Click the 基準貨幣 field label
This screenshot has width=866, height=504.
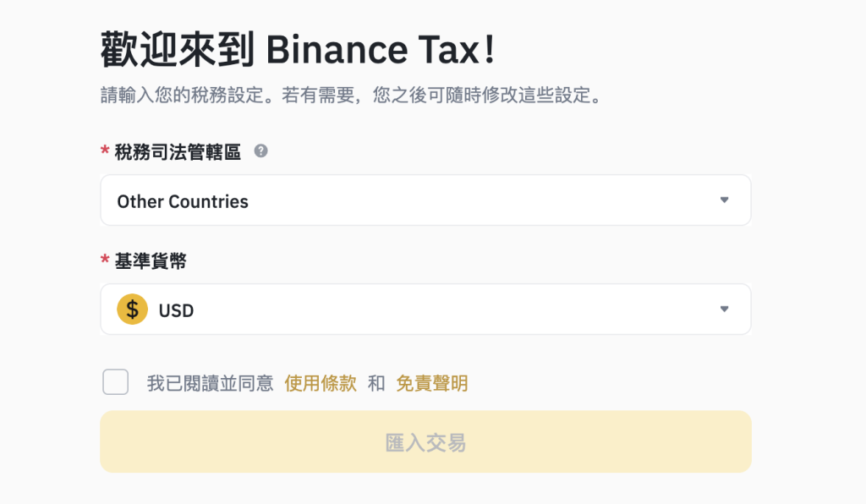(151, 261)
